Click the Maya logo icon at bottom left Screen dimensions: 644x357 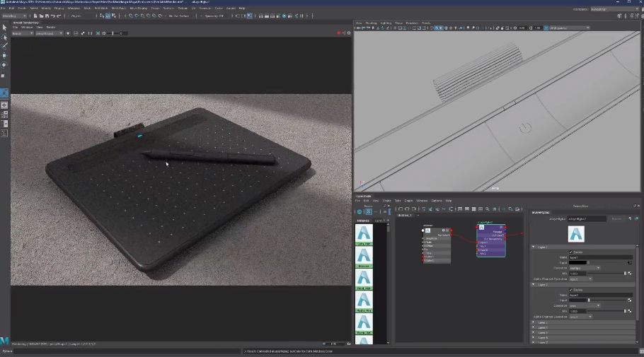click(4, 341)
